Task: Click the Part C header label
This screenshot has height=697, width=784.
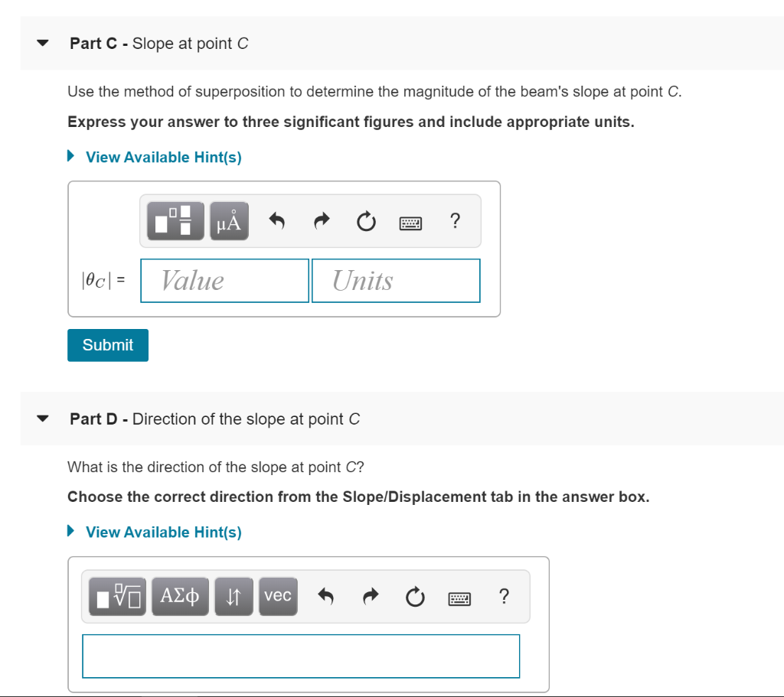Action: (158, 43)
